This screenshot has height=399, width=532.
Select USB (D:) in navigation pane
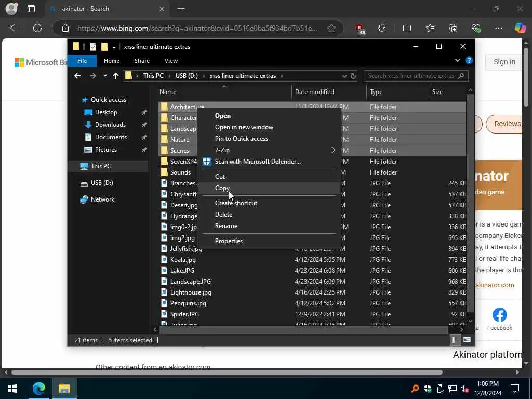coord(102,183)
